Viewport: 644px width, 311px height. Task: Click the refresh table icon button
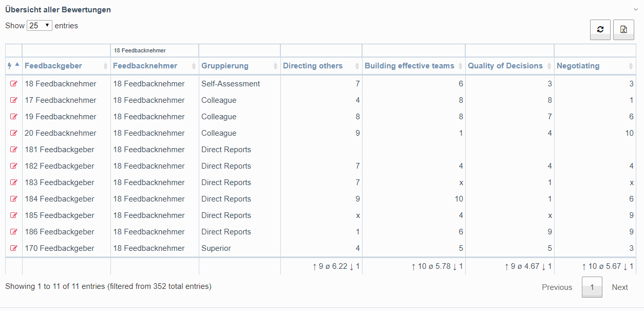(600, 30)
